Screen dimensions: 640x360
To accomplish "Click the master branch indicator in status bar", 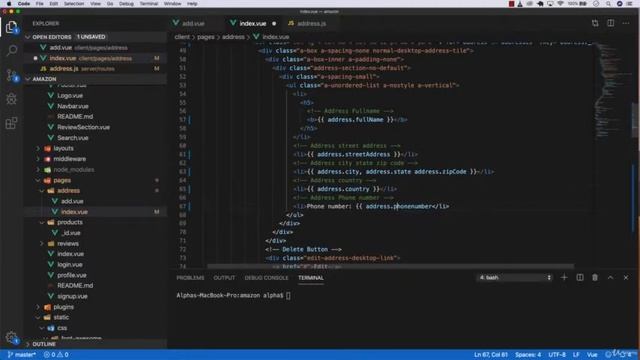I will (x=22, y=355).
